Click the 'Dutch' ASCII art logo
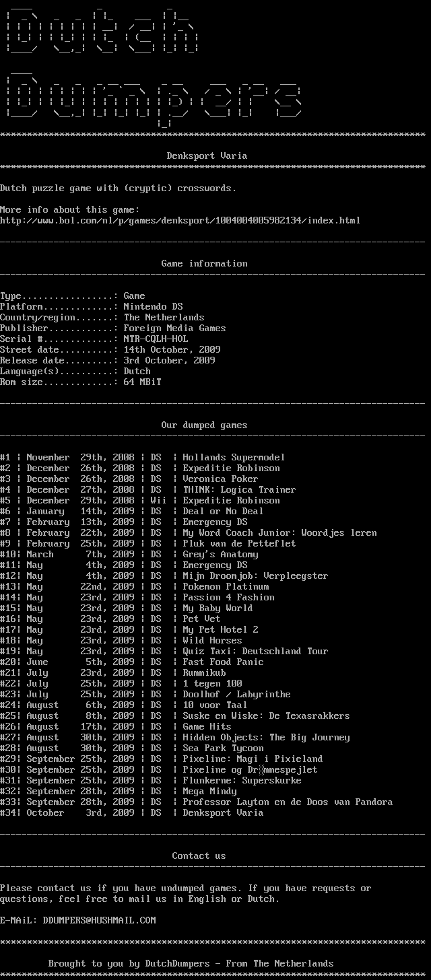 coord(102,30)
